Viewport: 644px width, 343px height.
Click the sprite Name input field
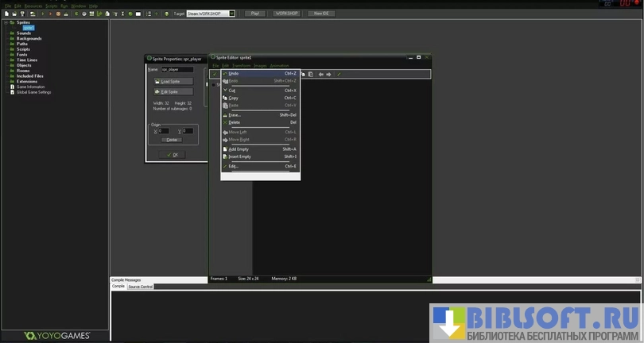pyautogui.click(x=177, y=69)
